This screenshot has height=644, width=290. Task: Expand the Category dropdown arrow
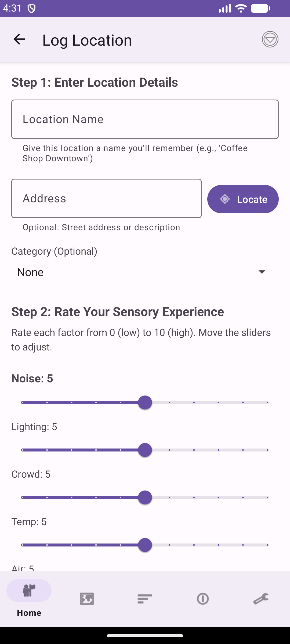tap(262, 272)
